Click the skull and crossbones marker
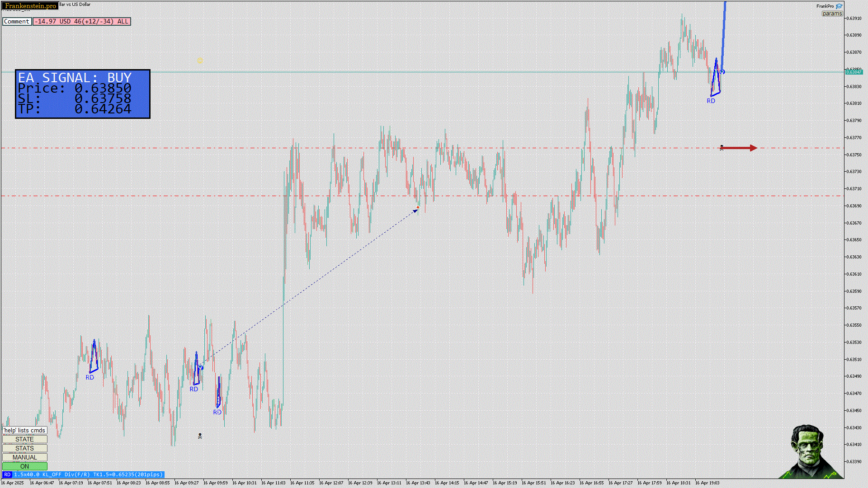The image size is (868, 488). coord(200,436)
